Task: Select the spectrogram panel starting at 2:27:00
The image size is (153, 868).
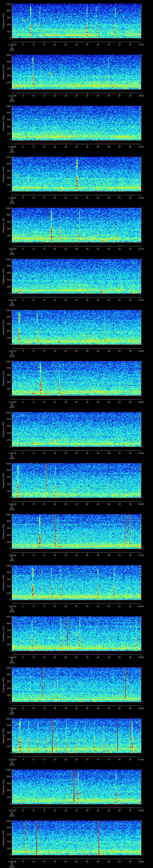Action: click(x=77, y=582)
